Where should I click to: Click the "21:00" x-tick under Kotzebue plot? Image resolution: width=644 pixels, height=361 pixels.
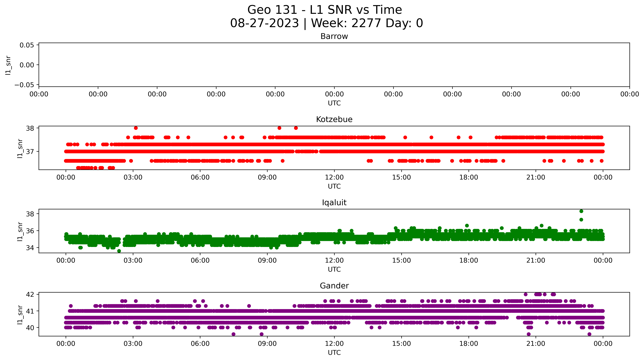[536, 177]
